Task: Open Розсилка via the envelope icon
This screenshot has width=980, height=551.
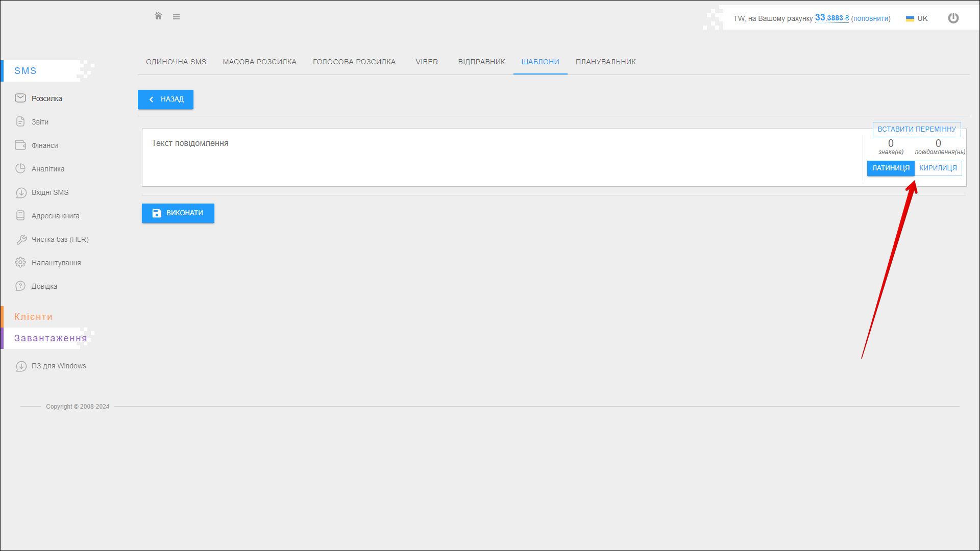Action: tap(20, 98)
